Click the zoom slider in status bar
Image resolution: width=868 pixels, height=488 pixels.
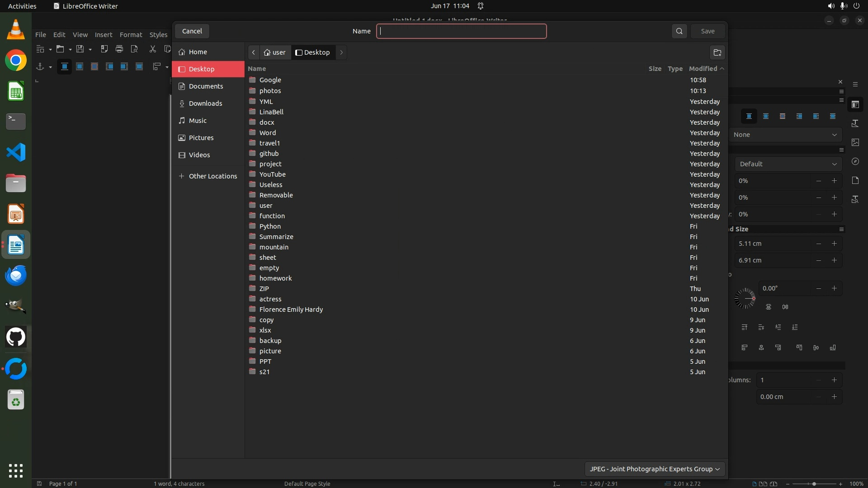tap(814, 484)
